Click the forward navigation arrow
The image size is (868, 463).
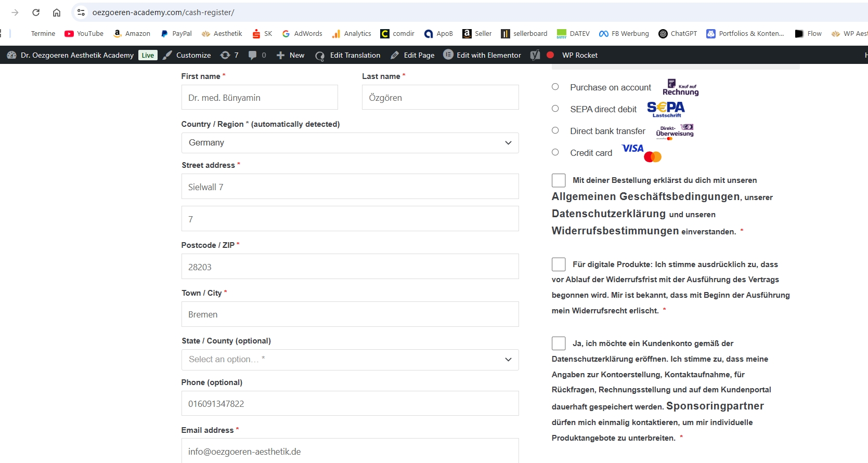point(15,12)
